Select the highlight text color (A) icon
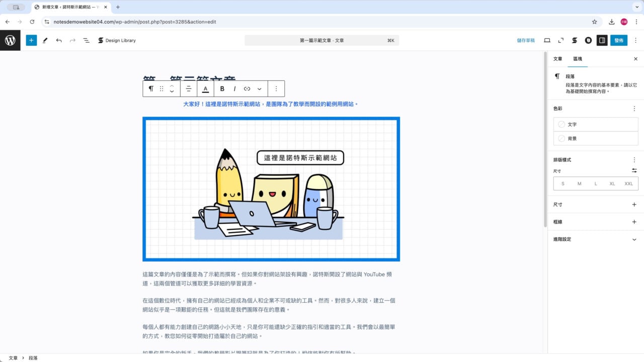 point(206,88)
